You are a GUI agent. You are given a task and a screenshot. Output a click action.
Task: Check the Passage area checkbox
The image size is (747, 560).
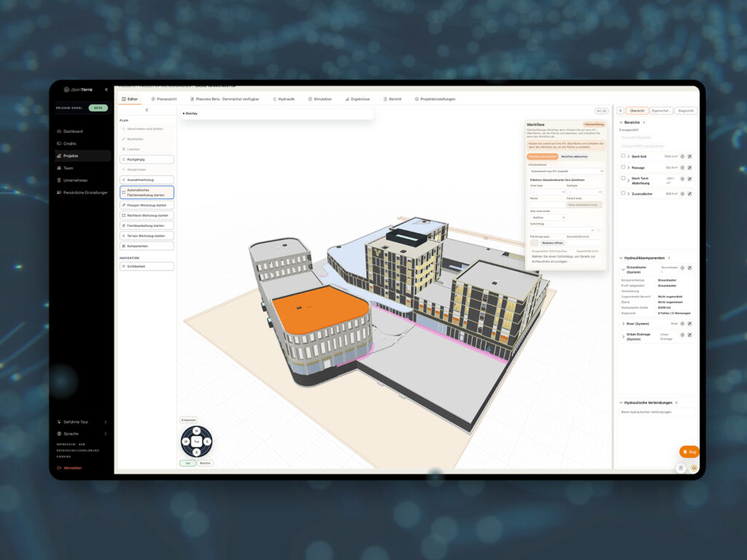(x=623, y=167)
